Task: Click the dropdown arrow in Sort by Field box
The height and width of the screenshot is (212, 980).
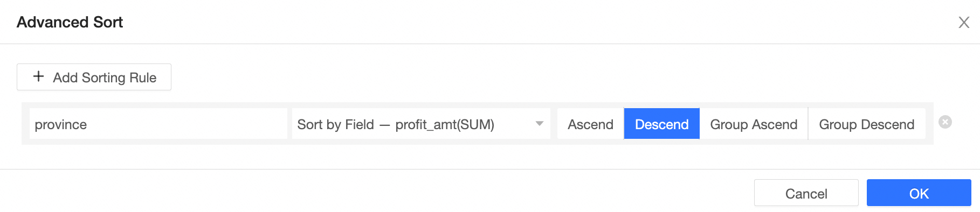Action: click(539, 124)
